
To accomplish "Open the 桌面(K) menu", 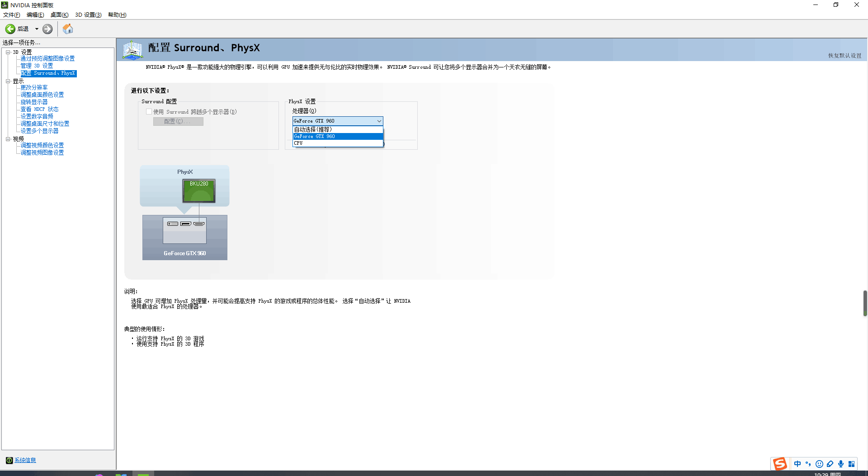I will pos(59,15).
